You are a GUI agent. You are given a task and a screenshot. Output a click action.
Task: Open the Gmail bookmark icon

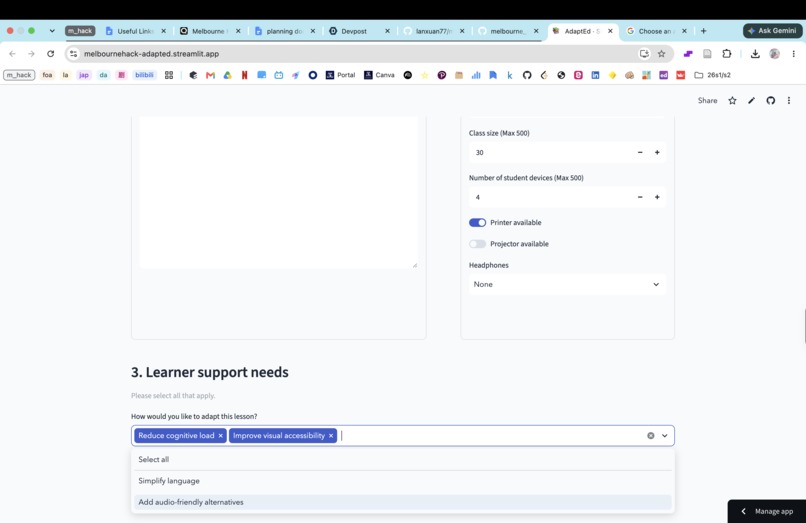(210, 75)
